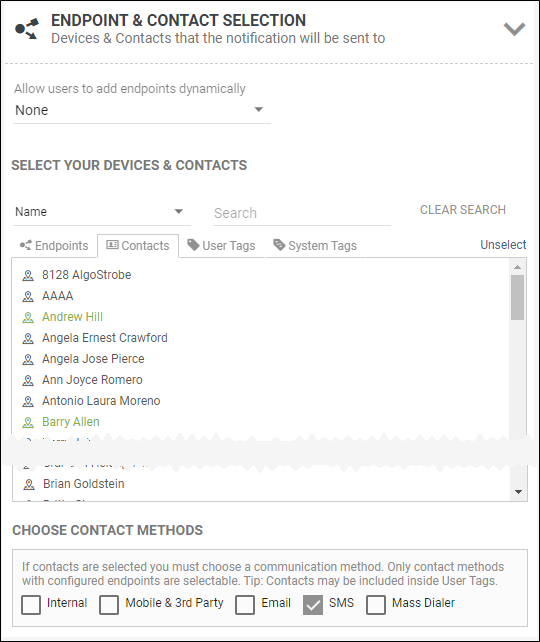
Task: Click the contact icon beside Angela Jose Pierce
Action: click(x=28, y=359)
